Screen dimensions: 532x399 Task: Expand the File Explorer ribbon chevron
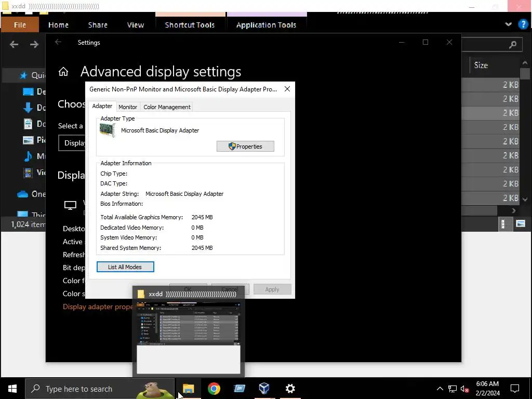[508, 24]
